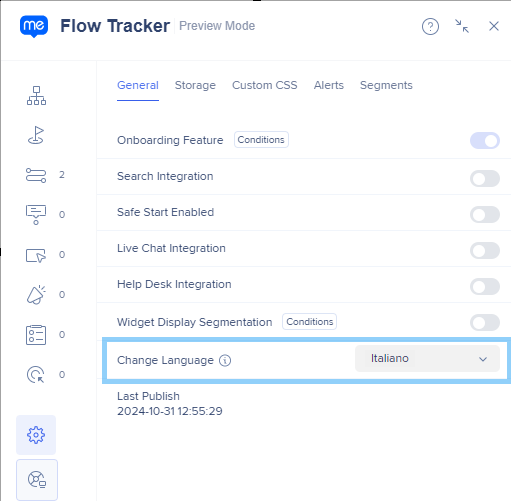
Task: Click Conditions next to Widget Display Segmentation
Action: (x=310, y=322)
